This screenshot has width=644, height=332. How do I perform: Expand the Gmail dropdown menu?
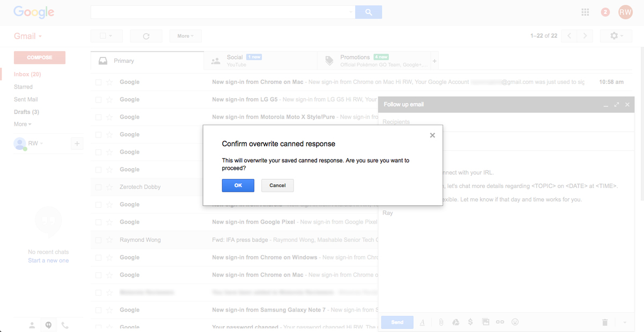(x=28, y=36)
